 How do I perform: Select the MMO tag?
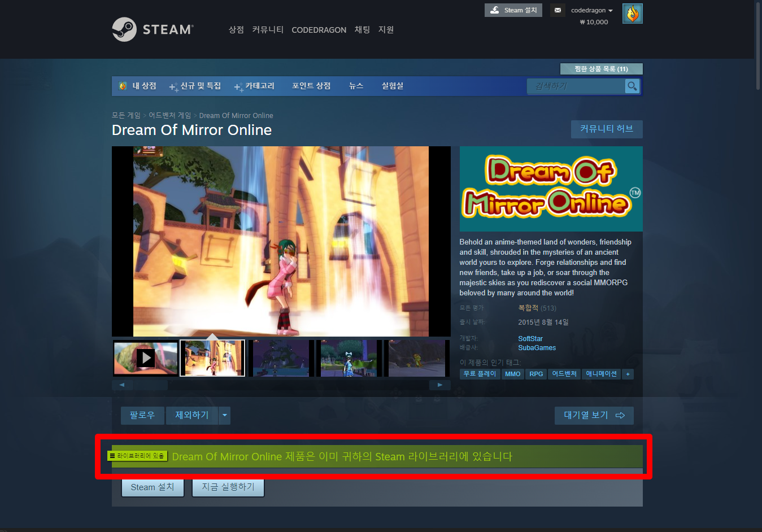click(513, 374)
